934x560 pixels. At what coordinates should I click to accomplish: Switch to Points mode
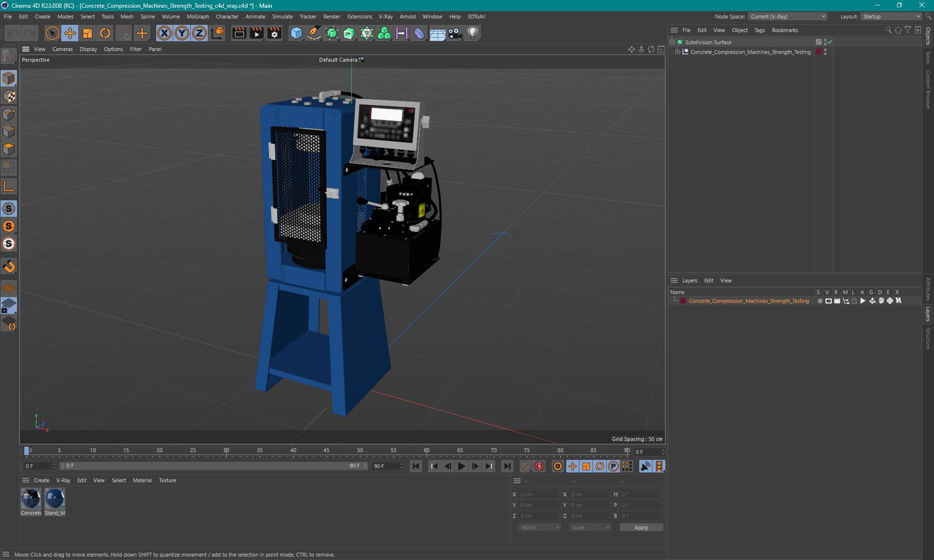(x=9, y=114)
